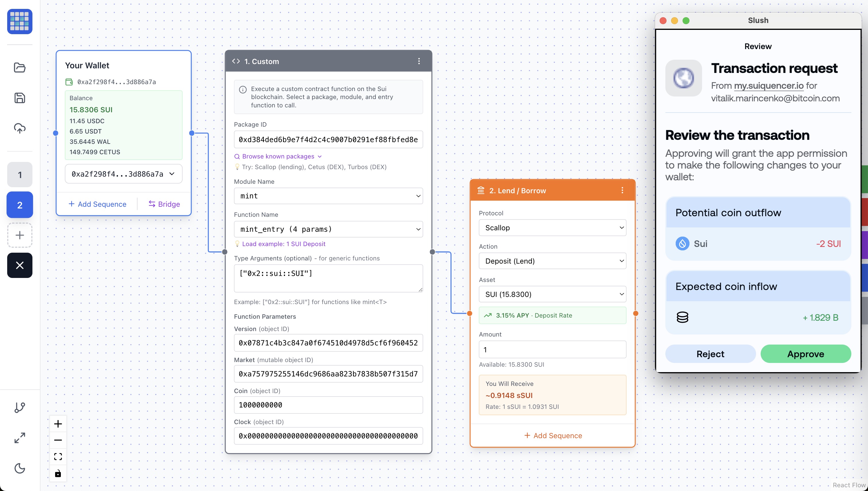The image size is (868, 491).
Task: Click the Amount input field
Action: click(552, 350)
